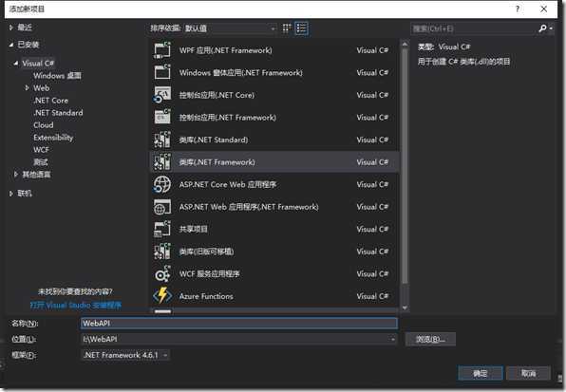
Task: Click the location field I:\WebAPI
Action: click(x=239, y=339)
